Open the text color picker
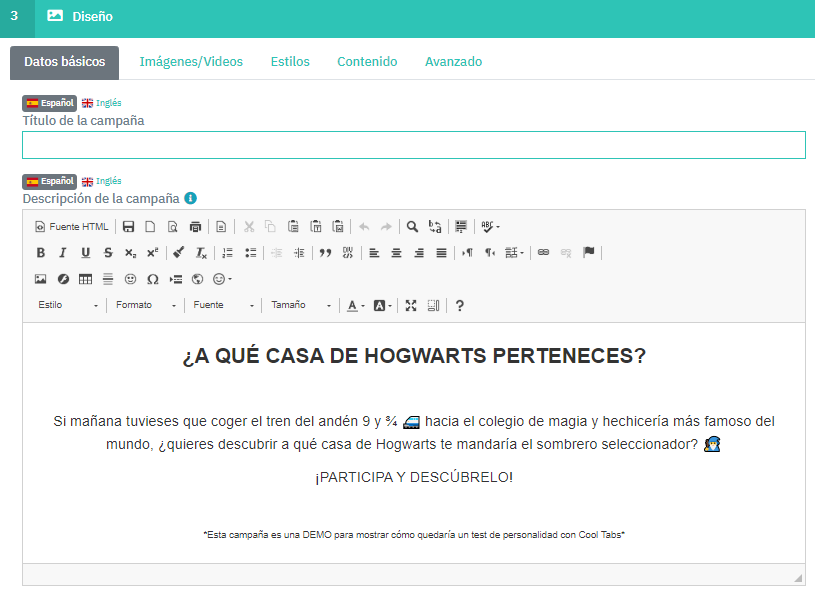The width and height of the screenshot is (815, 601). click(355, 306)
